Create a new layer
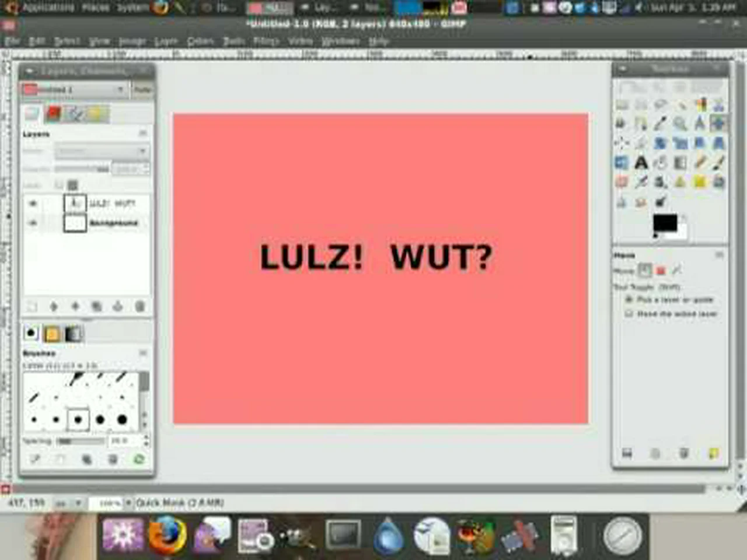747x560 pixels. (x=33, y=306)
